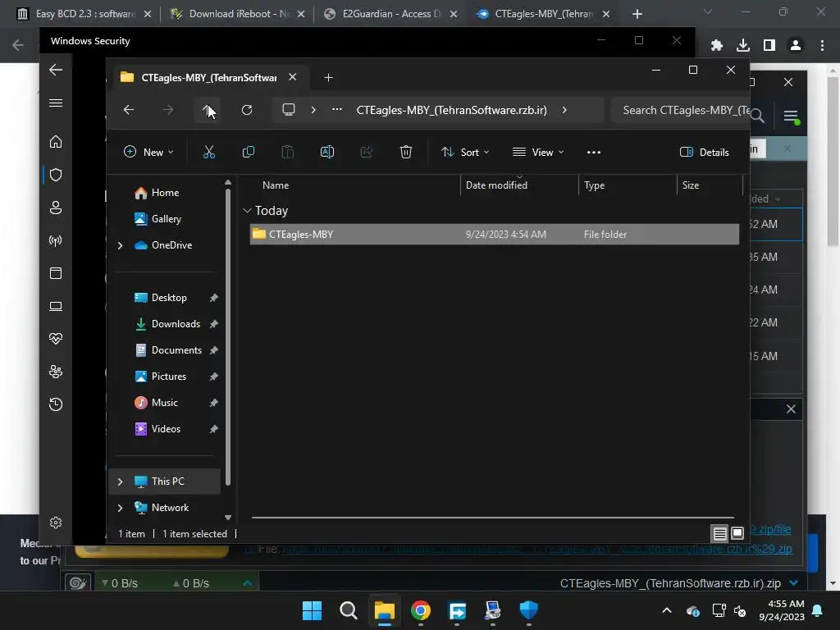Switch to E2Guardian browser tab
This screenshot has height=630, width=840.
(391, 14)
